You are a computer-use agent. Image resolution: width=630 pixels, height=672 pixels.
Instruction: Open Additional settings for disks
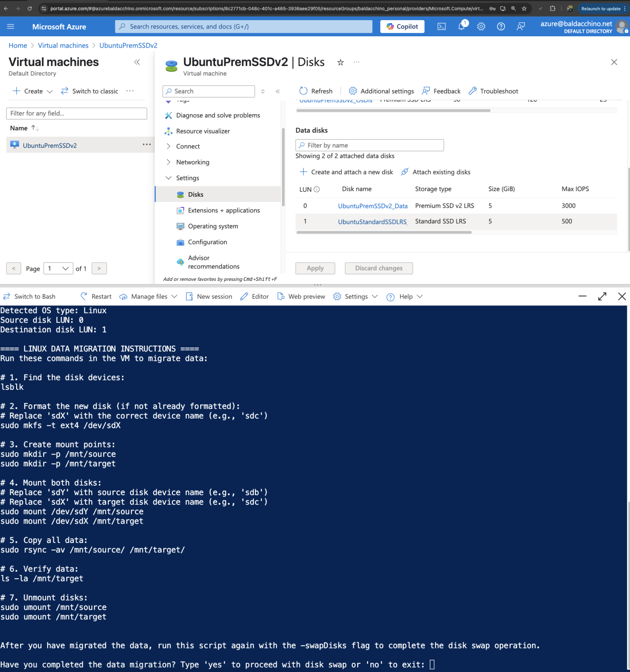click(x=381, y=91)
